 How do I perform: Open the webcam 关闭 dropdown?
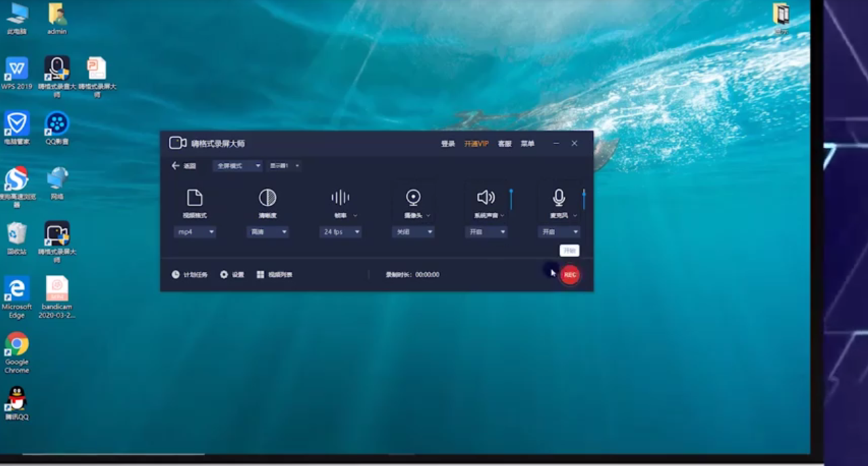[413, 232]
